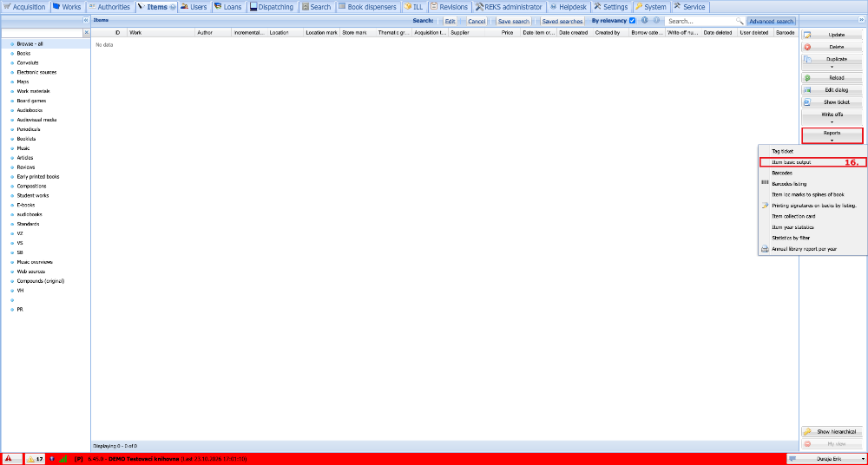
Task: Open the yellow warnings counter showing 17
Action: 36,459
